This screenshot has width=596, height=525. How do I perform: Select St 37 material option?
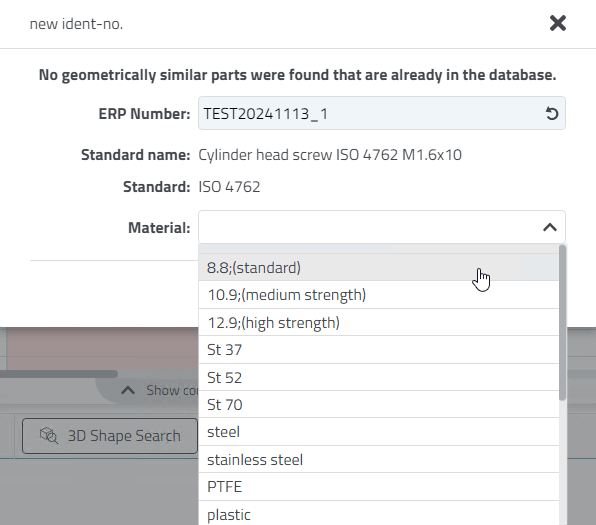pos(379,350)
